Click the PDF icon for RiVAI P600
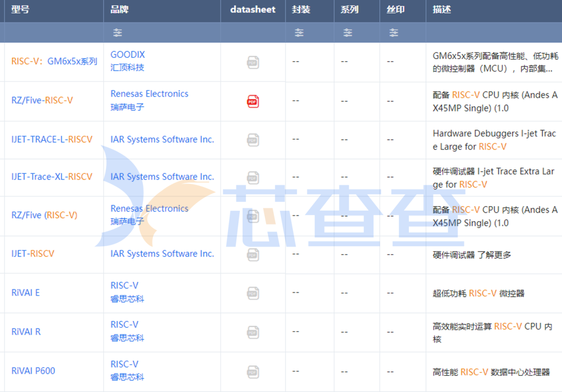The height and width of the screenshot is (392, 562). click(x=253, y=372)
